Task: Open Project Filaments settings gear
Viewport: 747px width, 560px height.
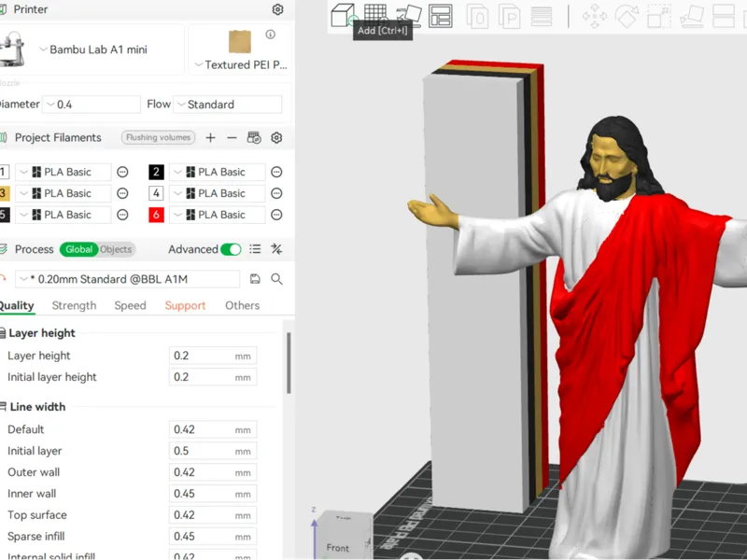Action: pyautogui.click(x=276, y=137)
